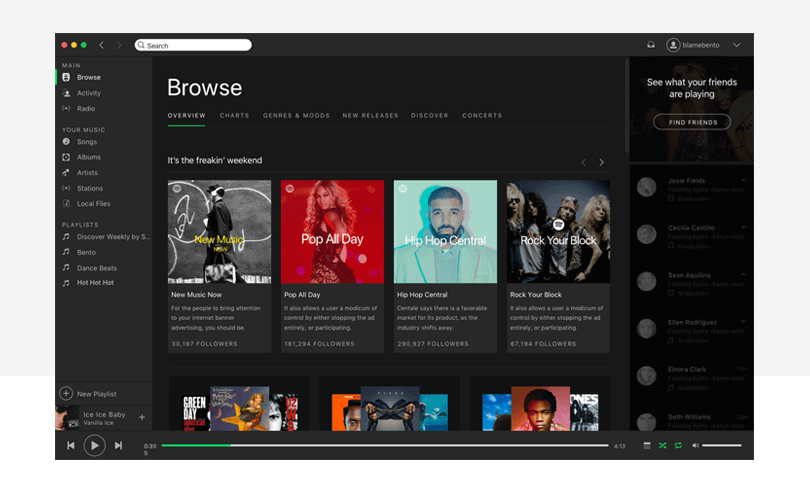Open the Rock Your Block cover
Screen dimensions: 810x481
coord(558,231)
